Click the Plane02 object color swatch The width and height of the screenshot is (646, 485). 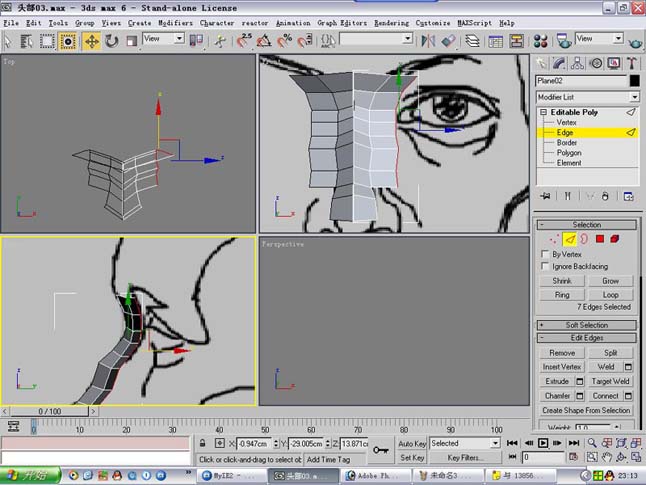pyautogui.click(x=634, y=81)
